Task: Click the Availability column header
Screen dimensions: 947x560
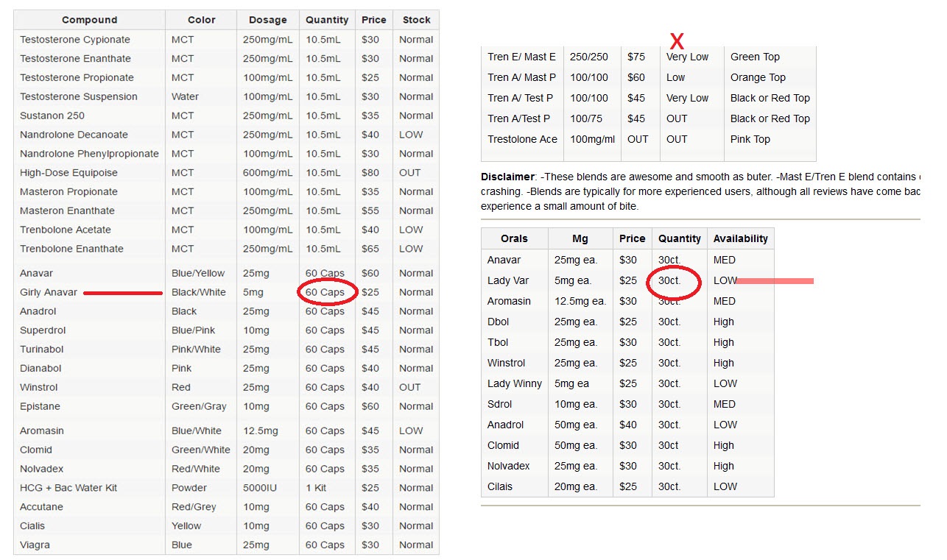Action: point(740,238)
